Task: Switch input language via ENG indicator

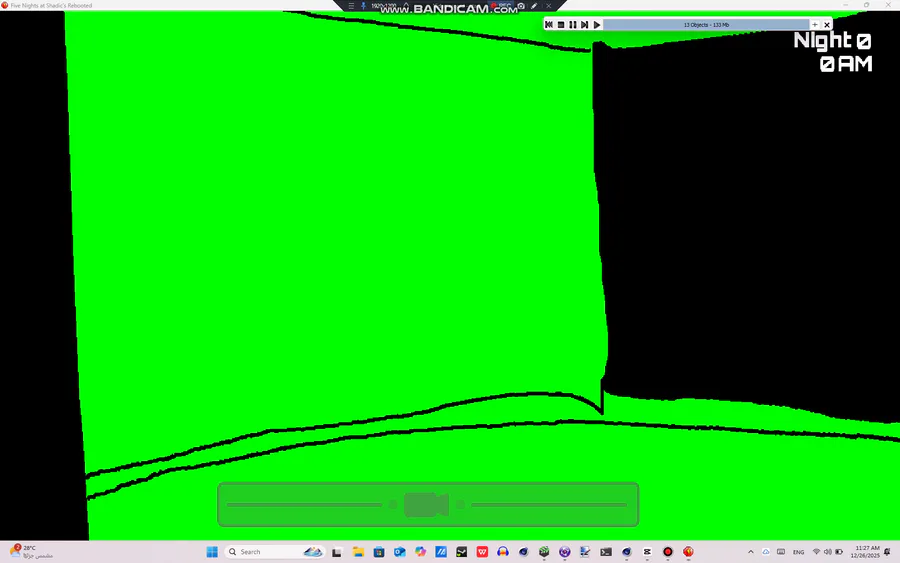Action: [798, 552]
